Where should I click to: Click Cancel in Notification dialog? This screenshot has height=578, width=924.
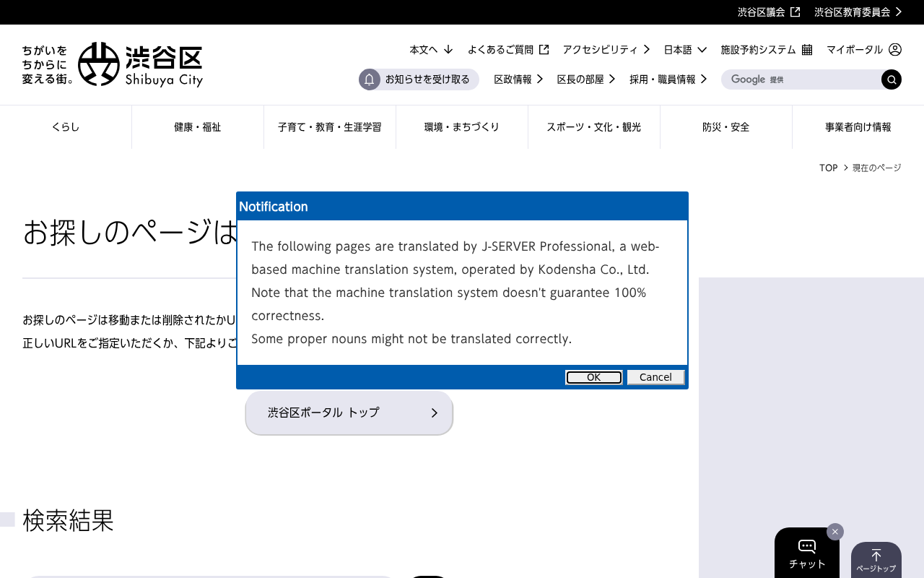[x=655, y=377]
